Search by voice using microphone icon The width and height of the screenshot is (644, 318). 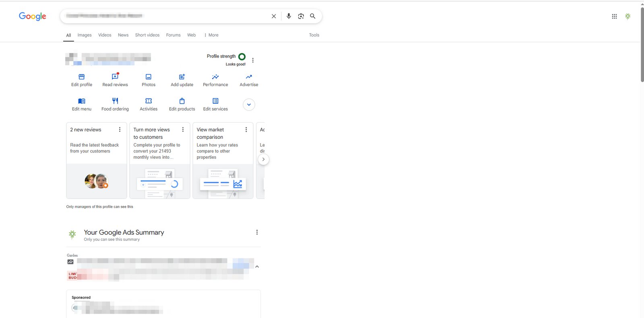pyautogui.click(x=289, y=16)
